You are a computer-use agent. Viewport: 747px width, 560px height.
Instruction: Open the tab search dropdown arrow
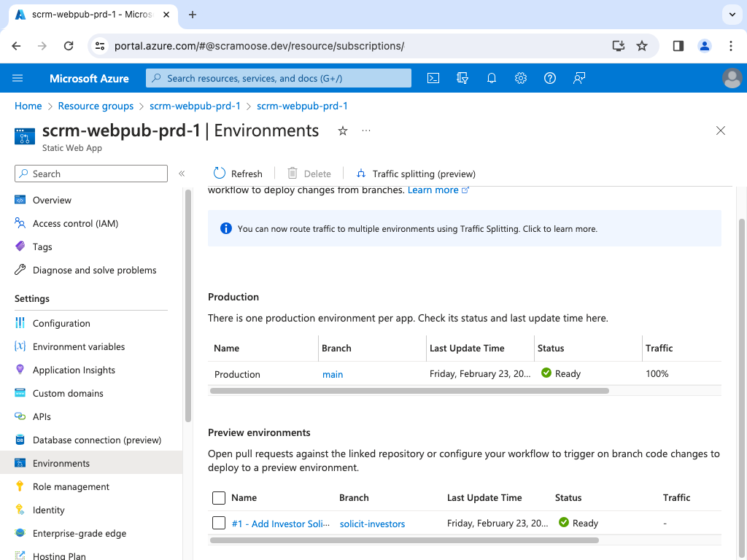coord(732,15)
